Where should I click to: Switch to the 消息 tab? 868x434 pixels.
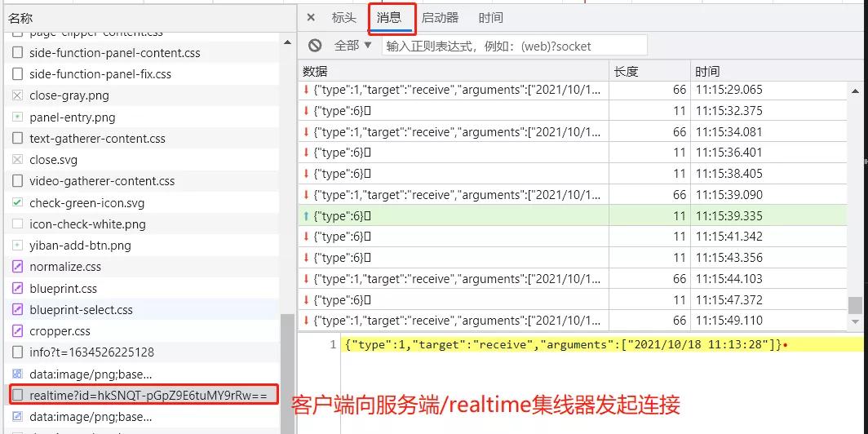tap(390, 17)
